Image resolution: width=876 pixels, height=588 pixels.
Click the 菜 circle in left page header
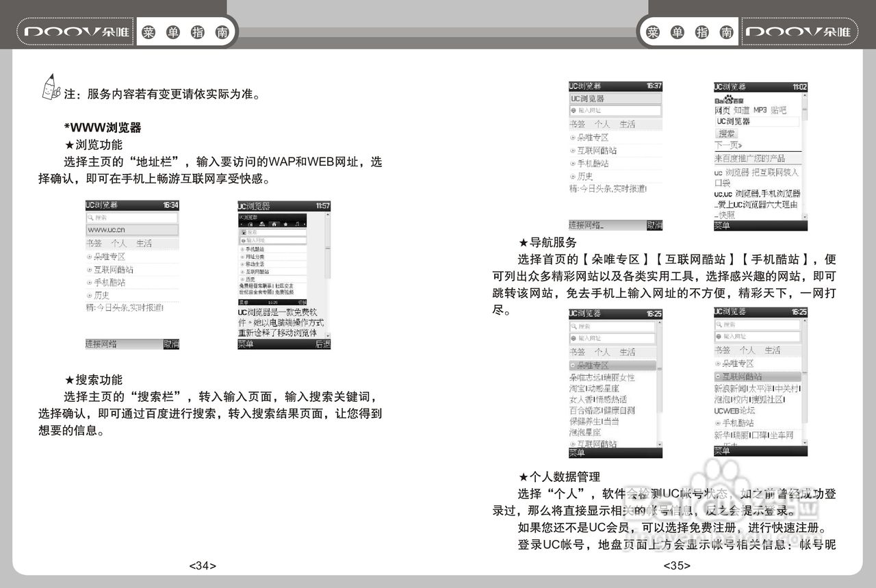pos(149,32)
